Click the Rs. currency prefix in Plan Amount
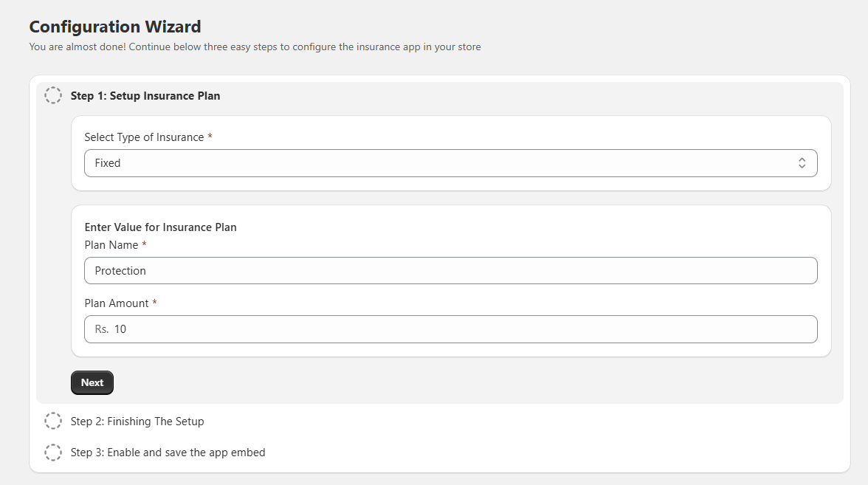Viewport: 868px width, 485px height. [101, 329]
